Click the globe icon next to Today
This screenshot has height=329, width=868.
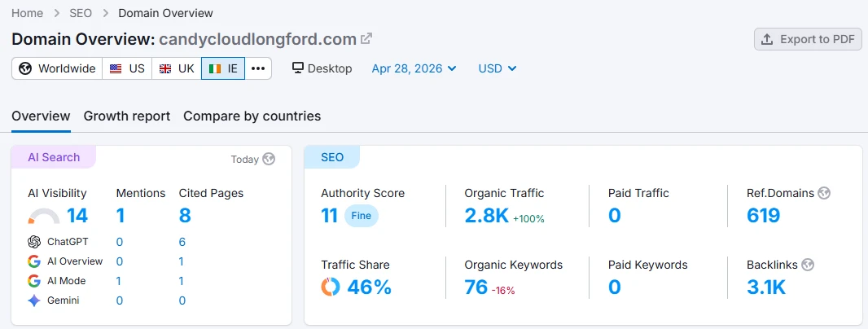pos(269,160)
